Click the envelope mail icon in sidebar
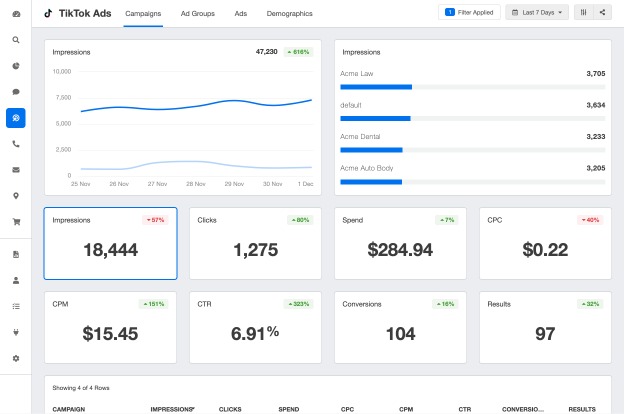The image size is (624, 414). (x=16, y=170)
